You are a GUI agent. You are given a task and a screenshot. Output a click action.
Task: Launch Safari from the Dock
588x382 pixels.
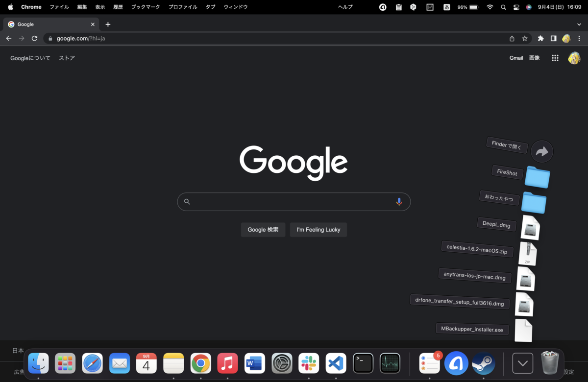[92, 363]
